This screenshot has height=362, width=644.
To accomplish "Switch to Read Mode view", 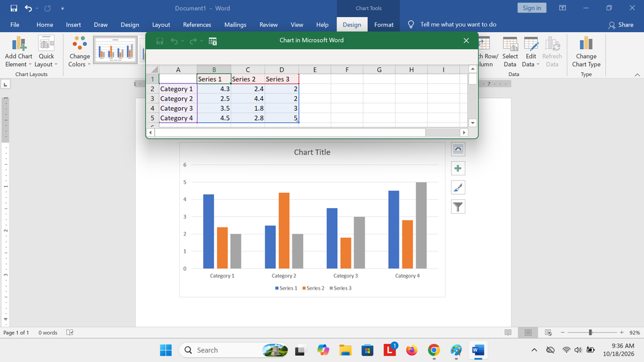I will 508,332.
